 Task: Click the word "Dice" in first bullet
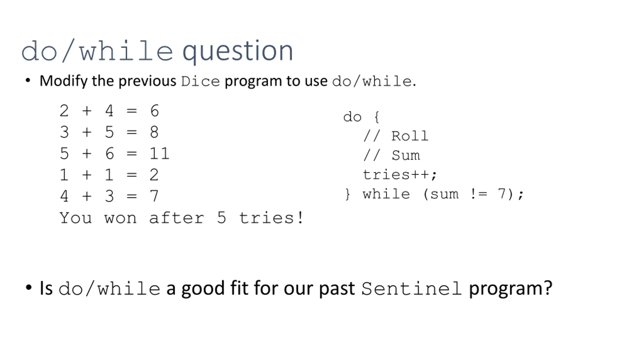pos(200,81)
